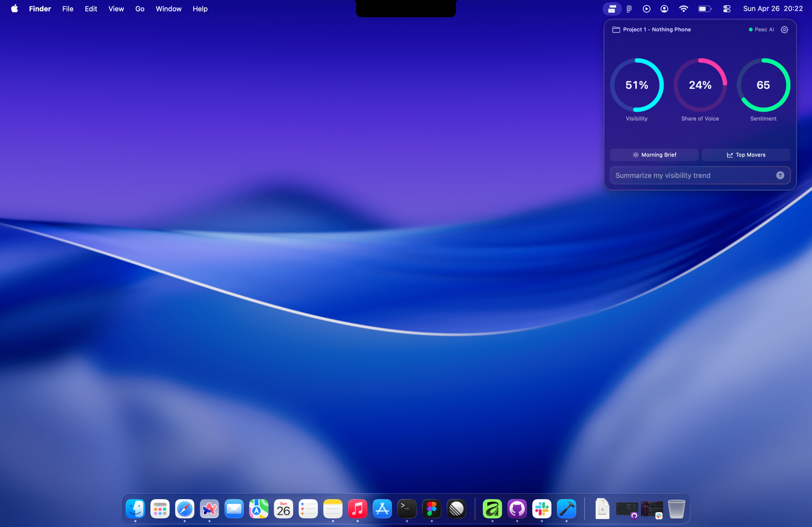Image resolution: width=812 pixels, height=527 pixels.
Task: Click the 51% Visibility progress ring
Action: [637, 85]
